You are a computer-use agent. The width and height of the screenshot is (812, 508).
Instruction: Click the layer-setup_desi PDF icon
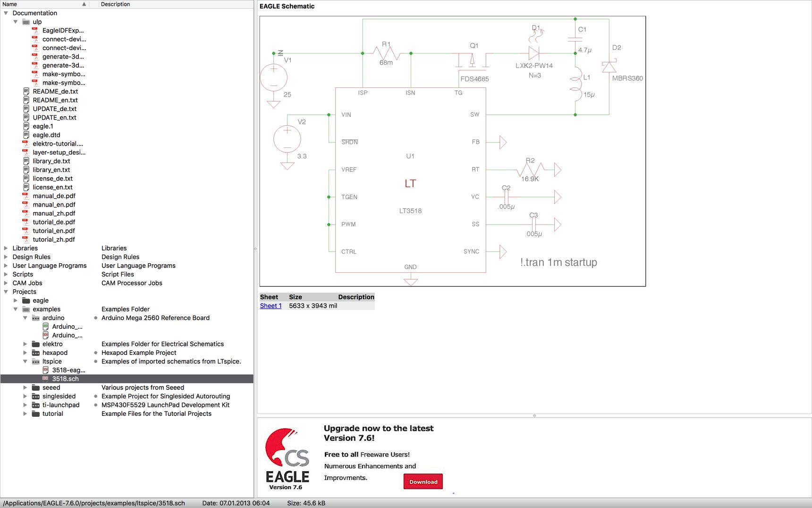point(25,152)
